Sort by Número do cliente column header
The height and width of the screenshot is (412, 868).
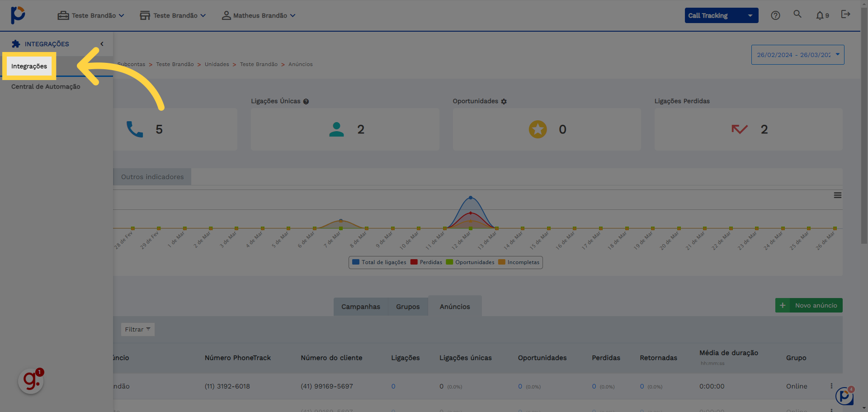[331, 358]
